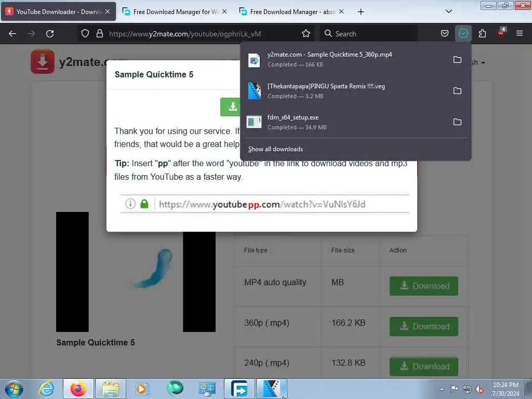The width and height of the screenshot is (532, 399).
Task: Click the youtubepp.com example link image
Action: (264, 204)
